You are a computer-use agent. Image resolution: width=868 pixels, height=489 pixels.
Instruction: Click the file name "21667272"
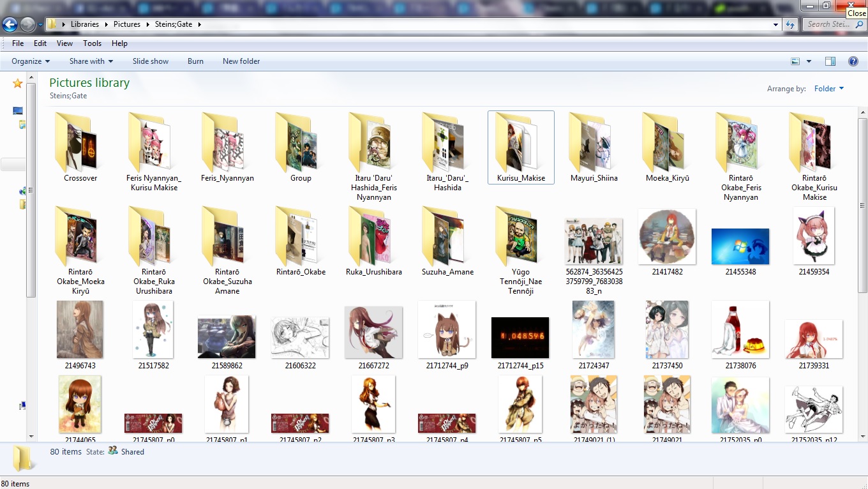[373, 366]
